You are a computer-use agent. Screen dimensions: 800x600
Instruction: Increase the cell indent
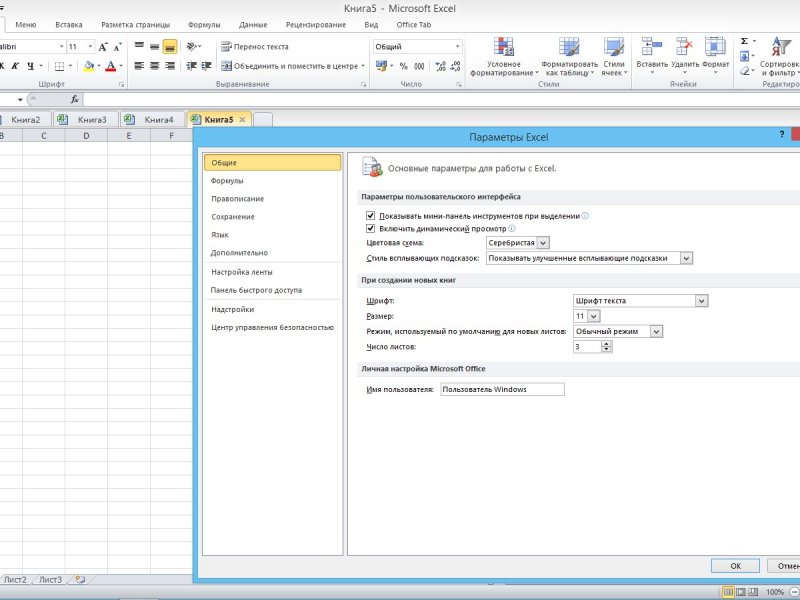(x=206, y=66)
